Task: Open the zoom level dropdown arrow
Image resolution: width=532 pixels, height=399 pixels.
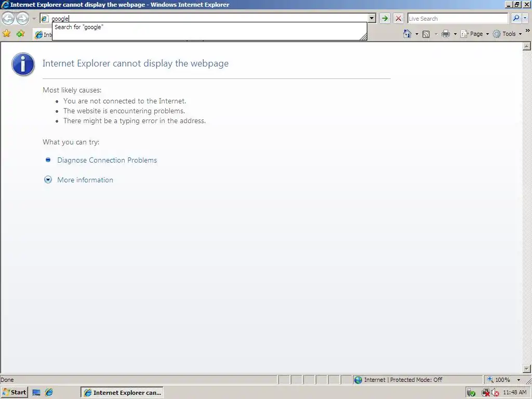Action: [518, 380]
